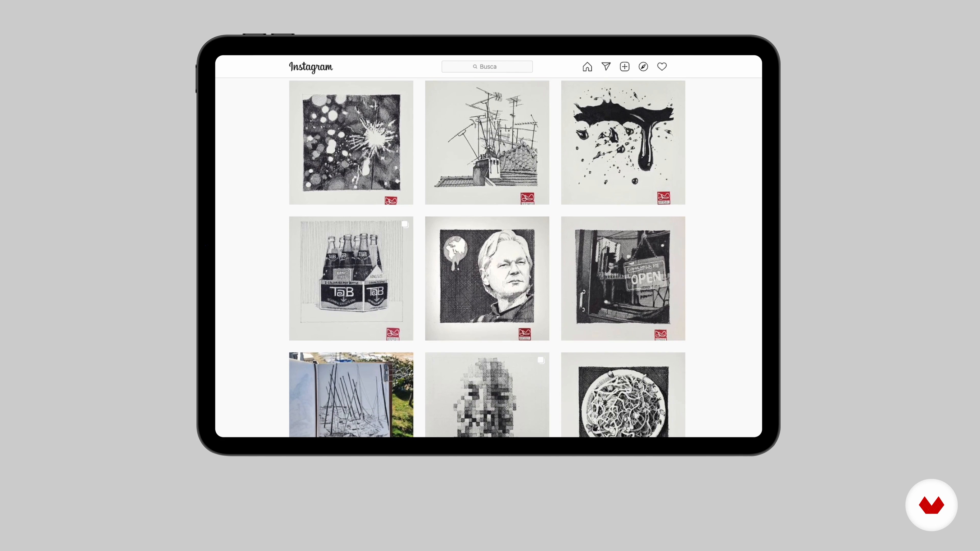980x551 pixels.
Task: Click the multi-image icon on TaB post
Action: [405, 224]
